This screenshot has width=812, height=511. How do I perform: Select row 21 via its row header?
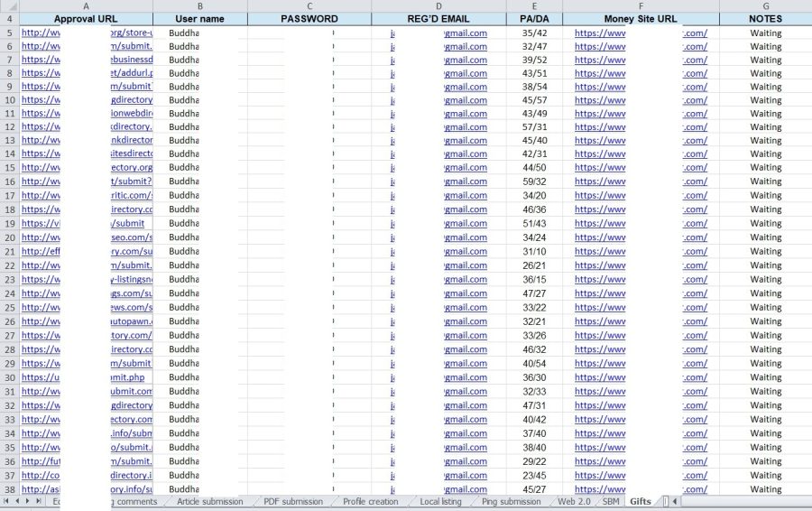pos(9,251)
